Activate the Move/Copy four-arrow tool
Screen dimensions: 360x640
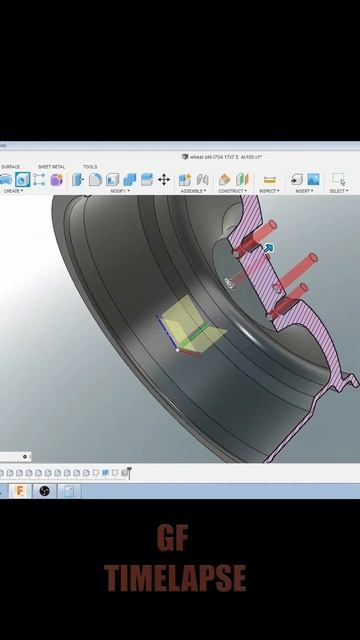click(164, 180)
